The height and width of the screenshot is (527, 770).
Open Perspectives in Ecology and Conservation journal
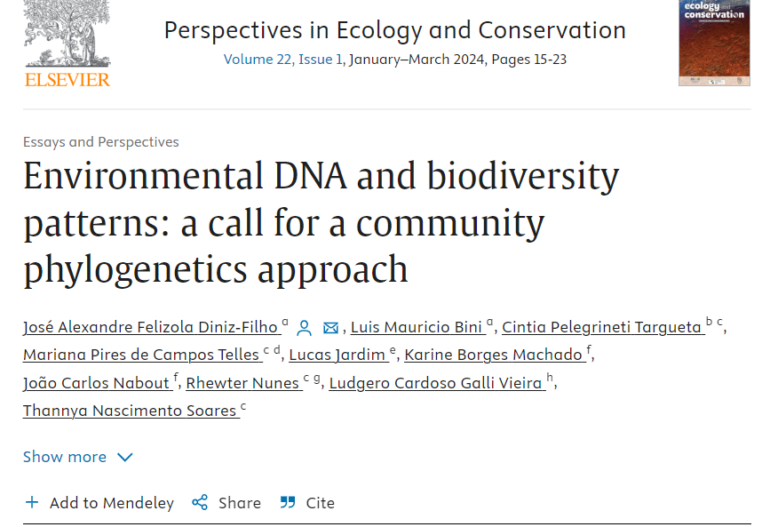395,30
